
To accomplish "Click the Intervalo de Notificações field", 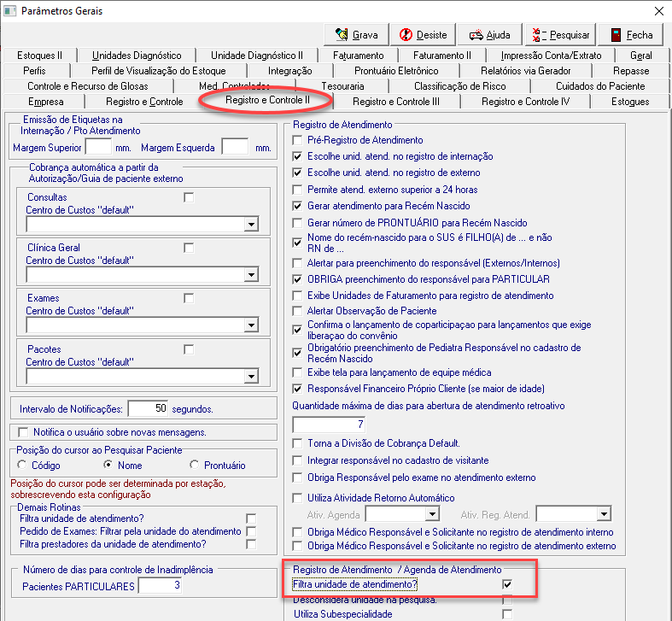I will point(148,408).
